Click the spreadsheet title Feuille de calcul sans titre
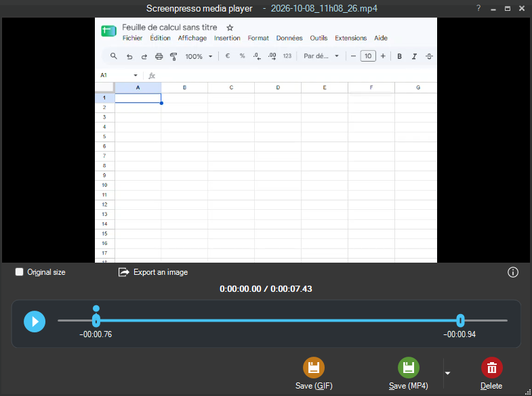 tap(169, 27)
